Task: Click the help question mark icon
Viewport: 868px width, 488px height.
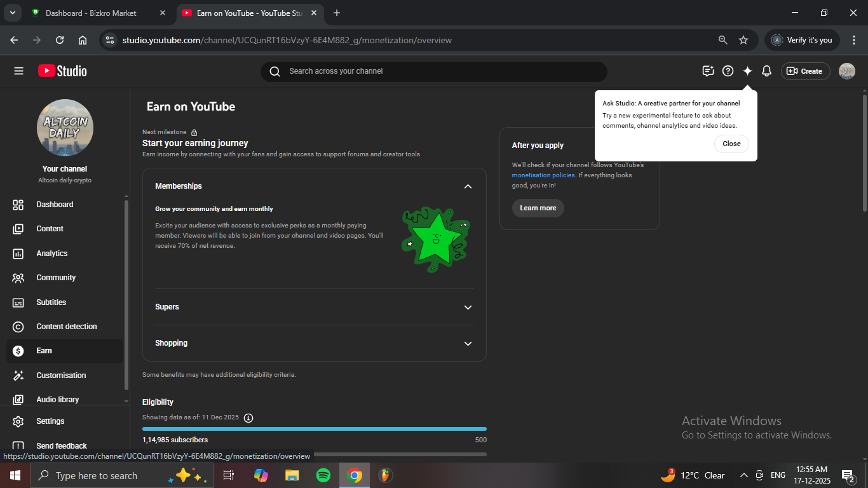Action: [x=728, y=71]
